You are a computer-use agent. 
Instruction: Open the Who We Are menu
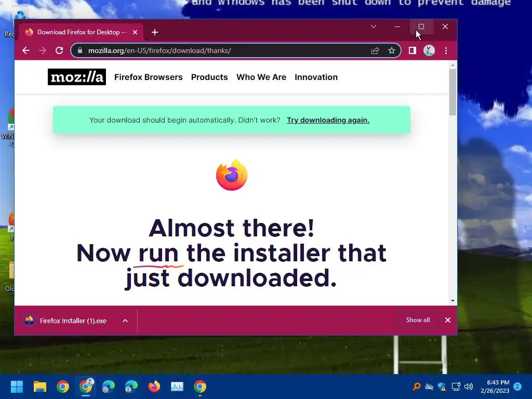coord(261,77)
